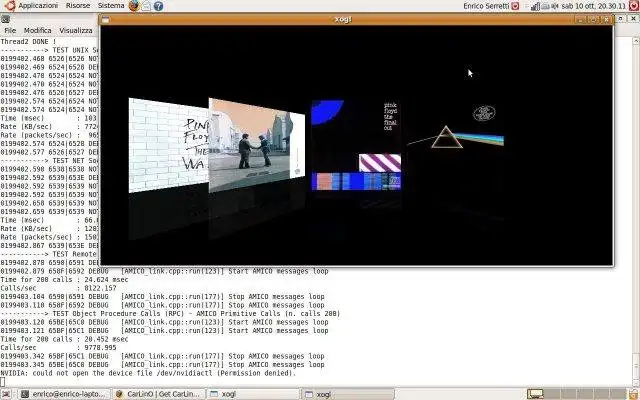Open the Sistema menu
This screenshot has width=640, height=400.
(x=111, y=6)
